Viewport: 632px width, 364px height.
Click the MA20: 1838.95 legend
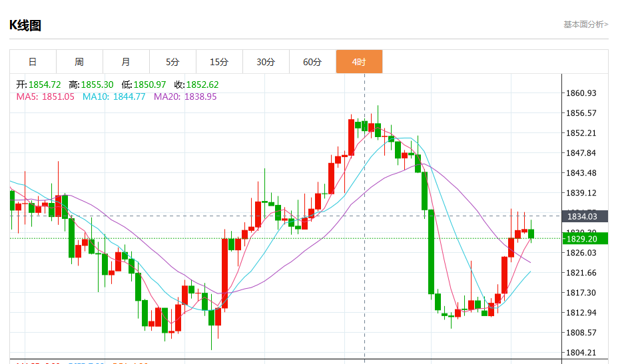(x=185, y=96)
